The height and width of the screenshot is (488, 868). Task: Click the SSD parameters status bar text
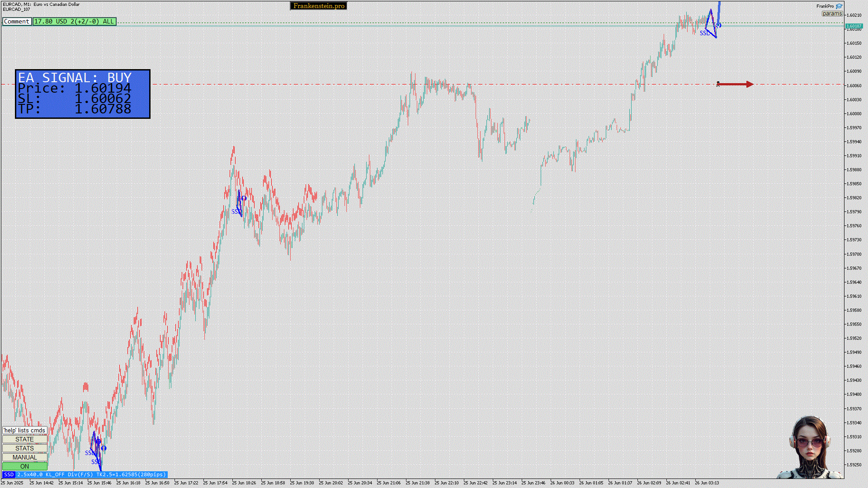tap(91, 474)
